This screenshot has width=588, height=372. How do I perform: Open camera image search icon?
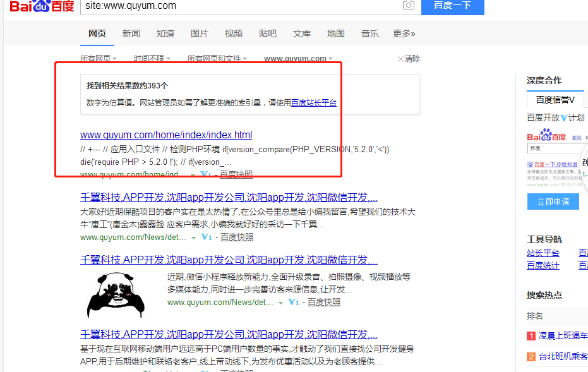(409, 5)
